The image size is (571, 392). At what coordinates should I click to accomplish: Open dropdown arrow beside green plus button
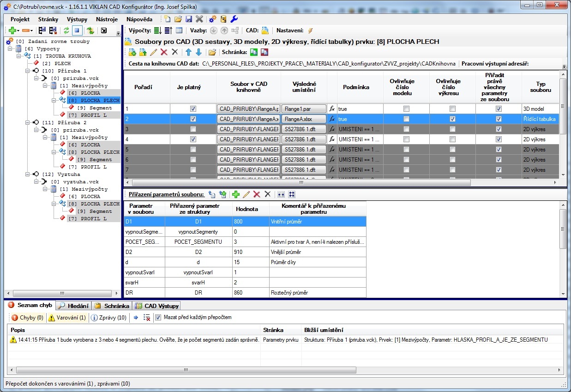point(18,31)
